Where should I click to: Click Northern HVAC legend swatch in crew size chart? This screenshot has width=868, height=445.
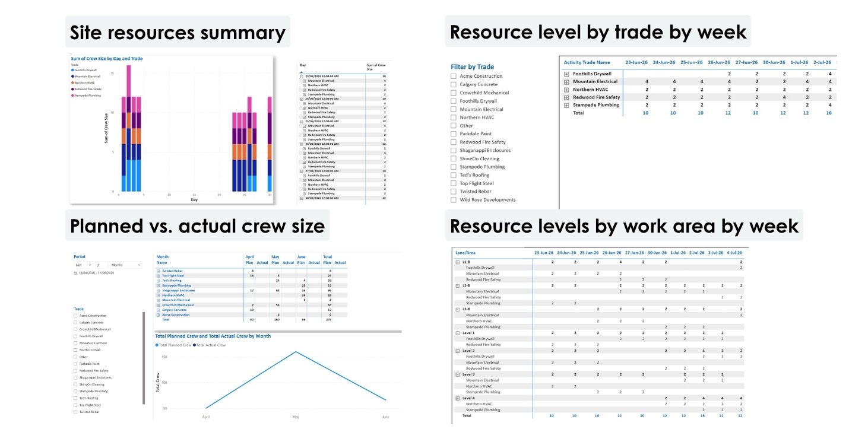click(x=72, y=82)
